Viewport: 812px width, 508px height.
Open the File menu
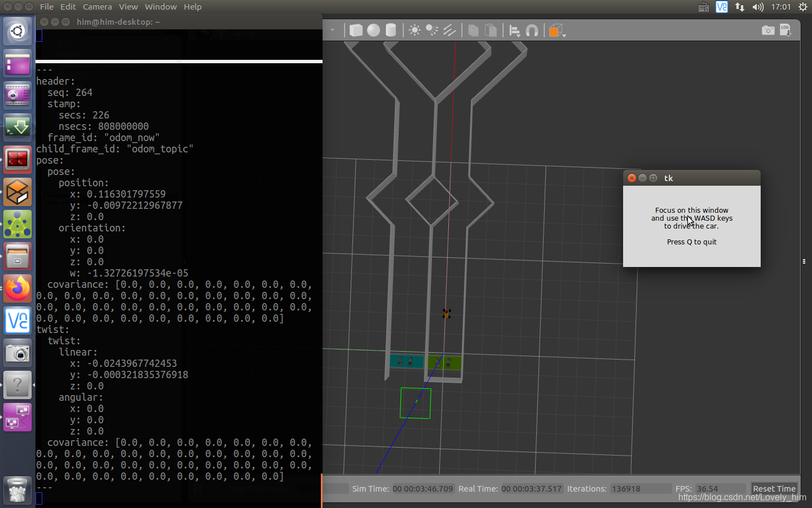coord(47,7)
